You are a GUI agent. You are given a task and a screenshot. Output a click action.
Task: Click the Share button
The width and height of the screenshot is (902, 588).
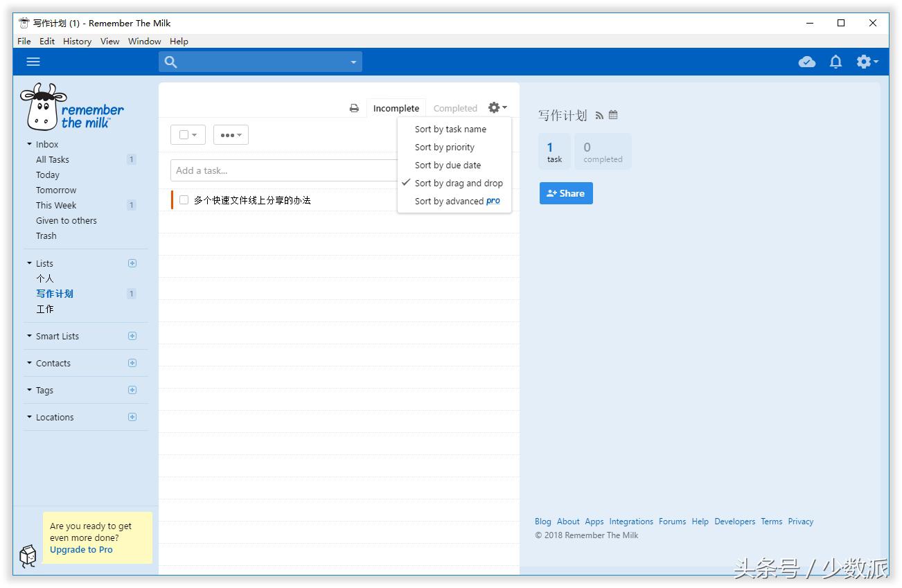click(566, 193)
